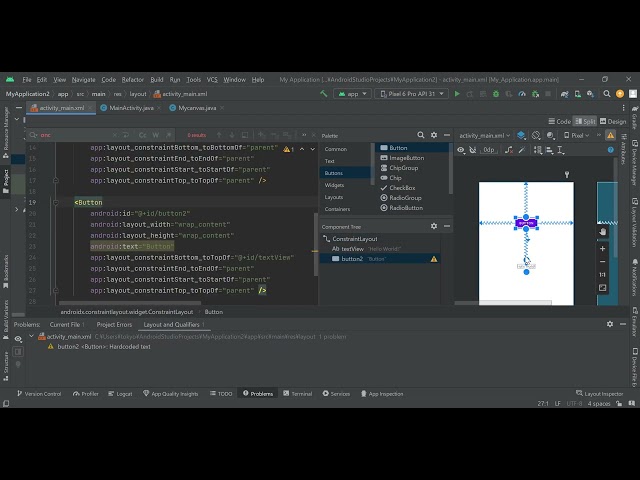Minimize the Palette panel with the dash icon

(x=447, y=135)
